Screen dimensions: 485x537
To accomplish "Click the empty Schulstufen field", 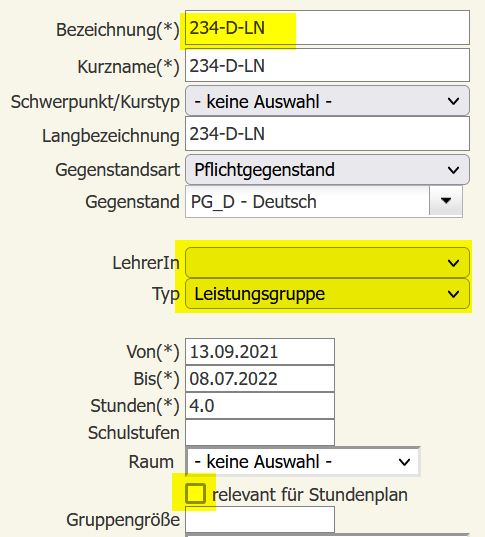I will click(260, 433).
